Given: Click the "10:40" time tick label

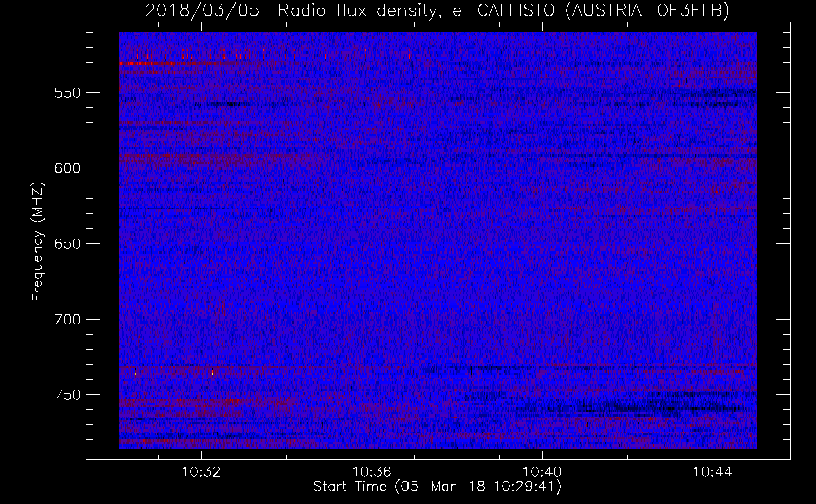Looking at the screenshot, I should tap(542, 472).
